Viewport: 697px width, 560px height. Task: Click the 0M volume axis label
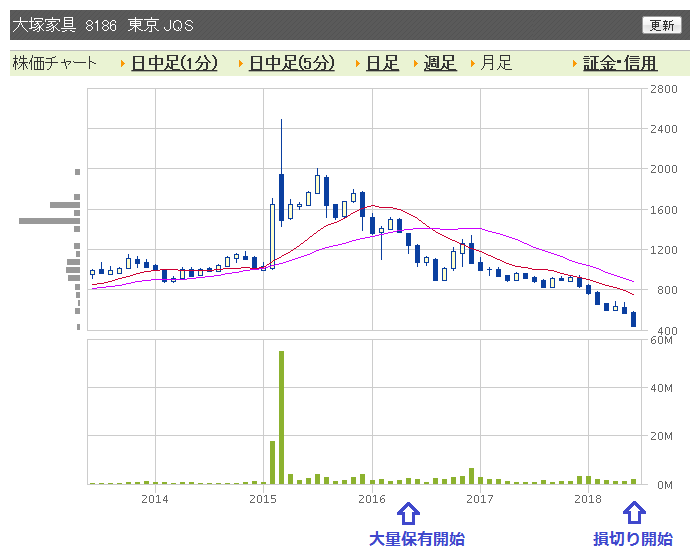(665, 485)
